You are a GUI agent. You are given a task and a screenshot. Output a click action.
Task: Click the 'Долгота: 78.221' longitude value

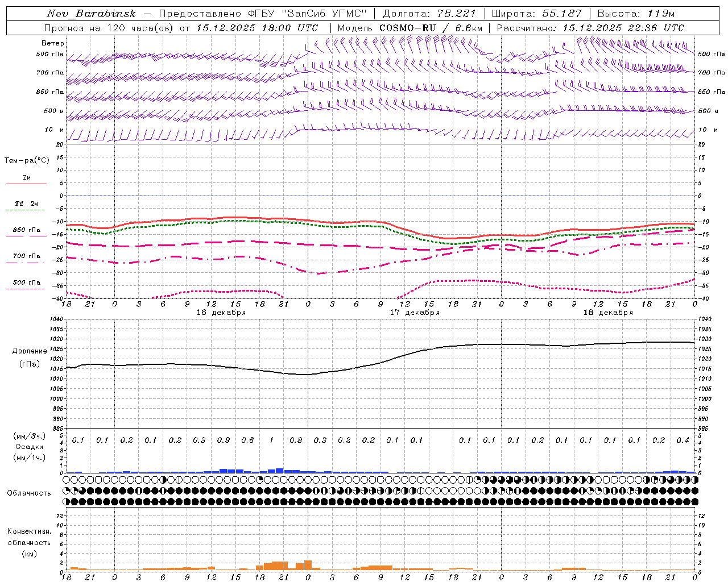coord(429,14)
